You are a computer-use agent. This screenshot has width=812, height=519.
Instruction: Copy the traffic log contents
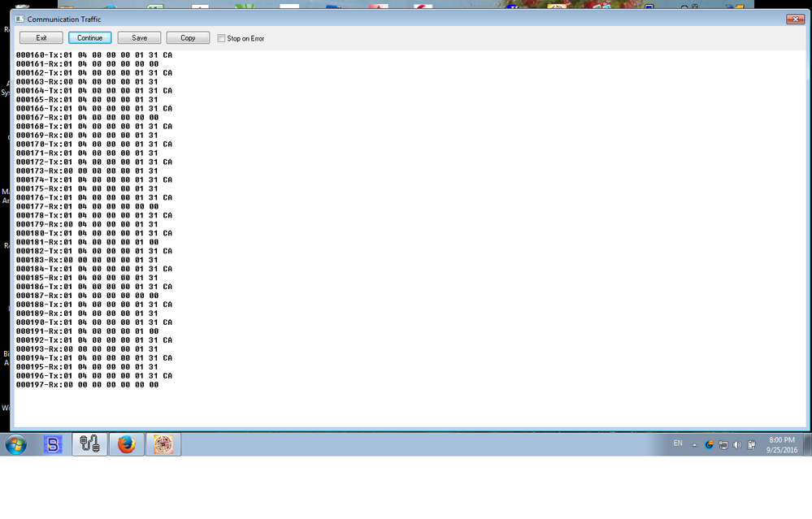coord(188,38)
